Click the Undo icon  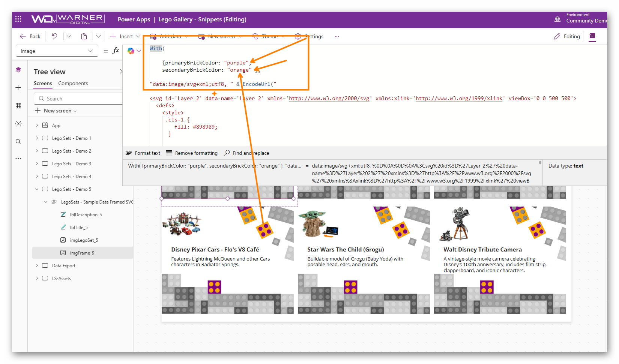tap(54, 36)
